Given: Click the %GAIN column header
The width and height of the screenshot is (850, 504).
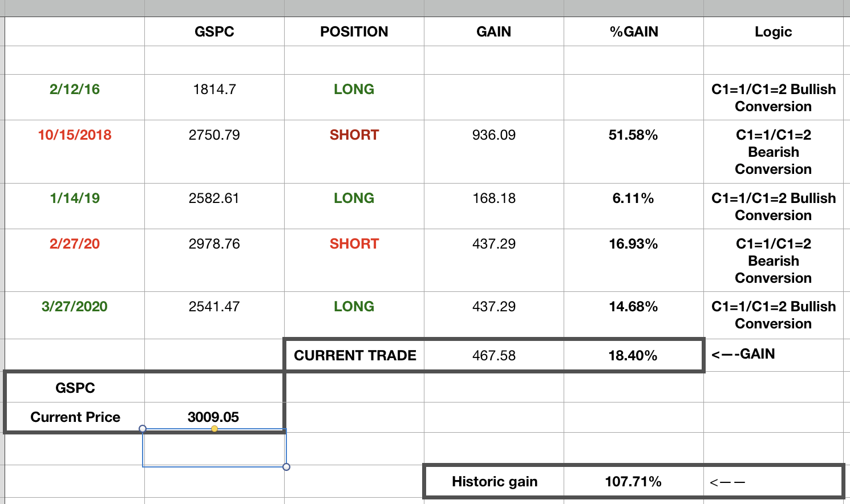Looking at the screenshot, I should (633, 32).
